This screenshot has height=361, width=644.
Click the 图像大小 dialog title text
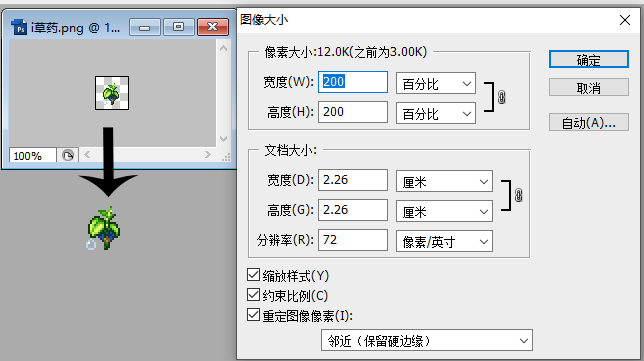pos(264,19)
